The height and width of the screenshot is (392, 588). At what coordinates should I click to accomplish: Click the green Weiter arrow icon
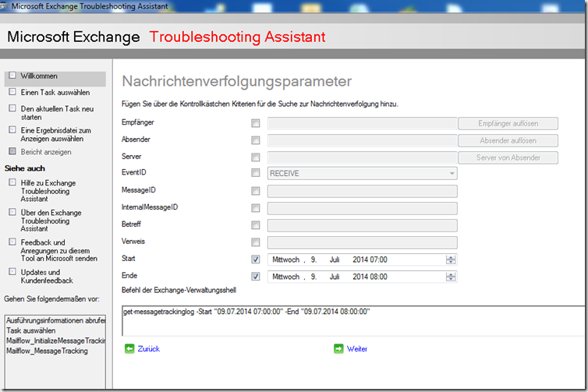coord(338,349)
